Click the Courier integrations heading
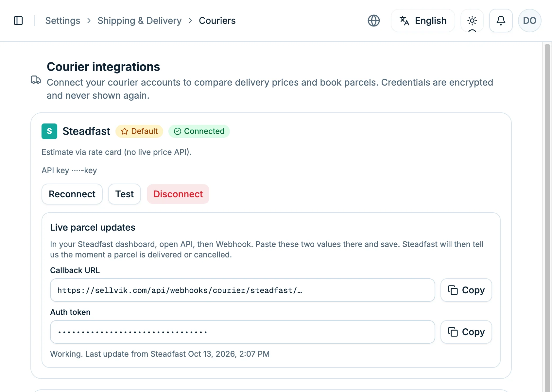Viewport: 552px width, 392px height. click(103, 67)
